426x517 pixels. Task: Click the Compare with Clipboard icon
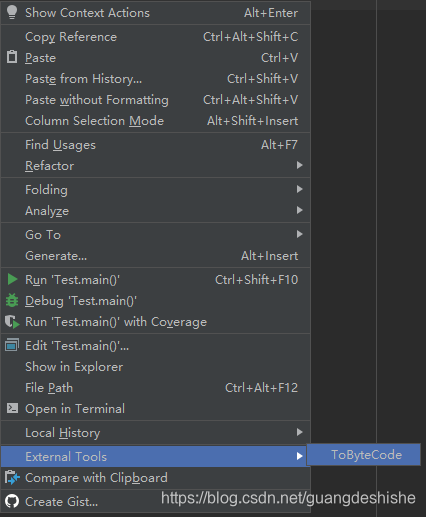coord(12,477)
